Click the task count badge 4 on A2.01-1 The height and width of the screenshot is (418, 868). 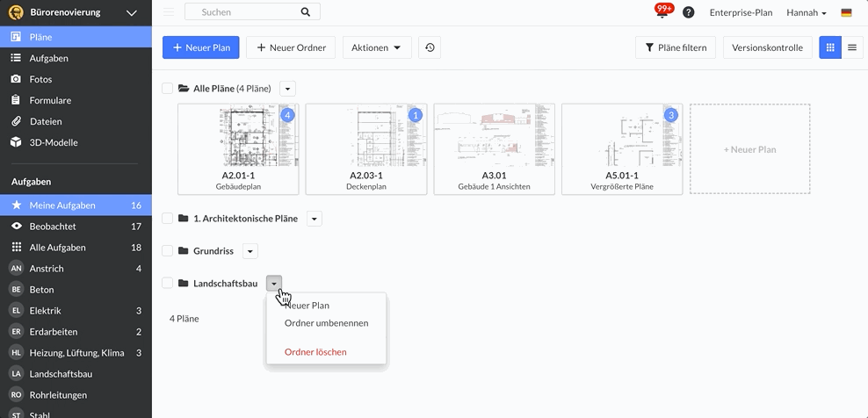tap(287, 115)
